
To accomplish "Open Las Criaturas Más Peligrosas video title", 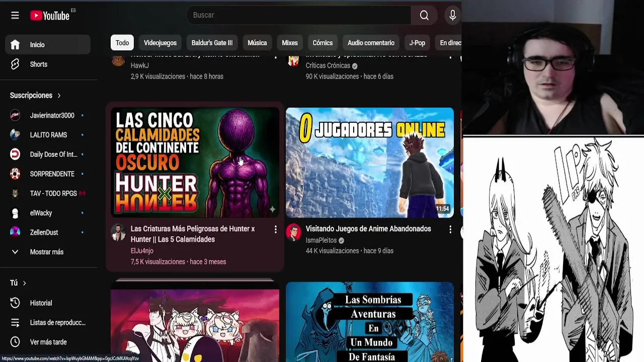I will coord(193,234).
